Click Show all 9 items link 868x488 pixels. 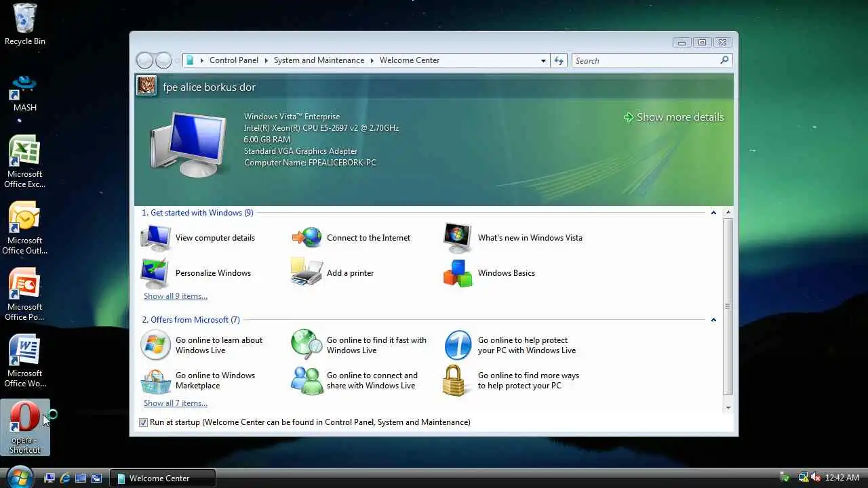click(x=176, y=296)
